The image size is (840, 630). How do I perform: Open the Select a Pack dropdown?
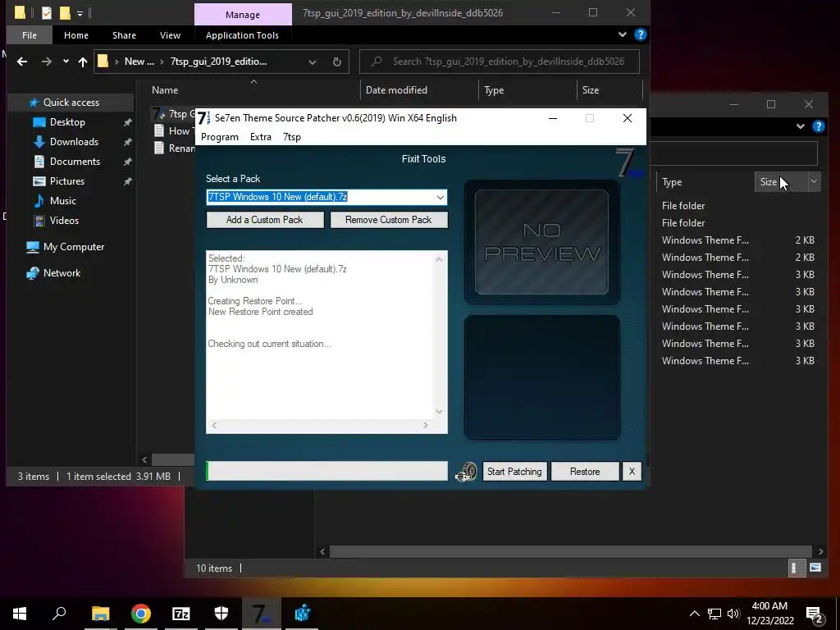click(x=440, y=197)
